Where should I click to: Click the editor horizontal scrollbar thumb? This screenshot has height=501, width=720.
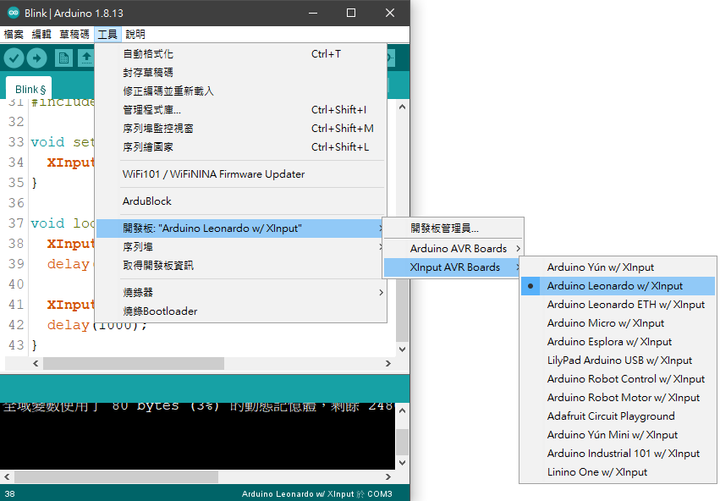point(134,363)
